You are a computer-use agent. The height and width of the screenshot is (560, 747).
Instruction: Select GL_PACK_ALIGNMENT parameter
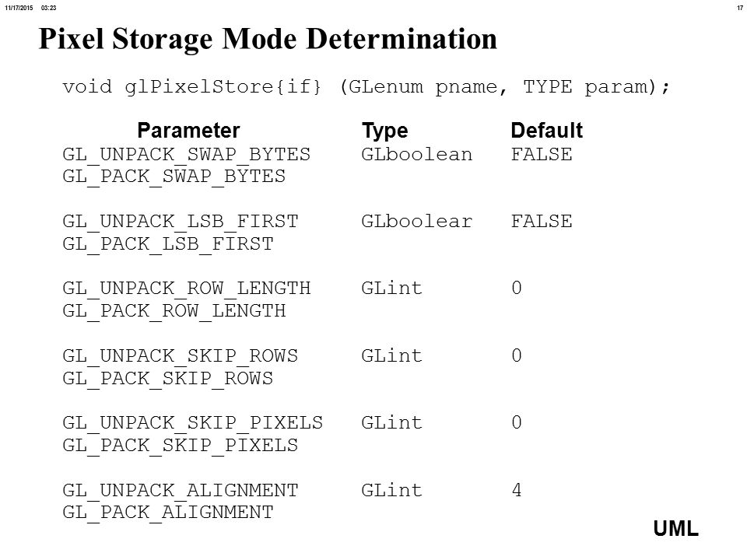(168, 513)
